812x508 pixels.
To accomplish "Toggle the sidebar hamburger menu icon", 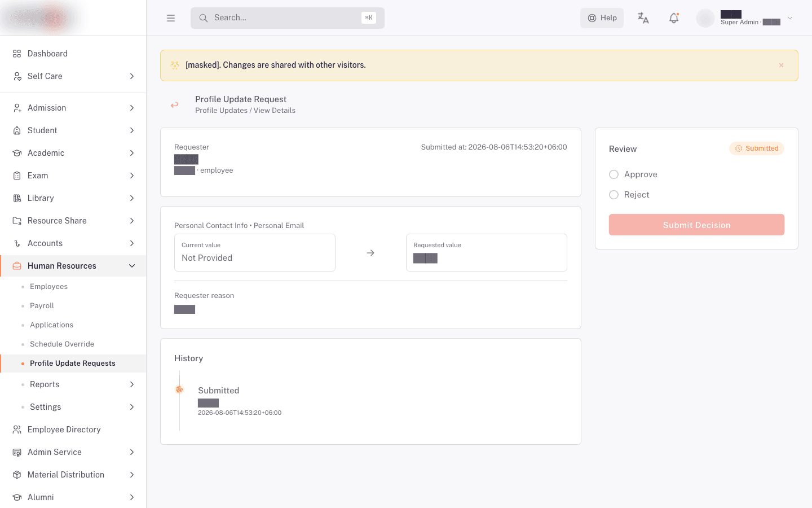I will [x=171, y=18].
